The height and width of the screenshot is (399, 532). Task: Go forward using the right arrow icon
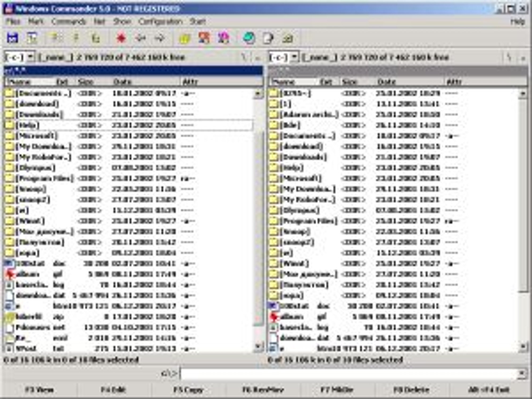coord(160,38)
